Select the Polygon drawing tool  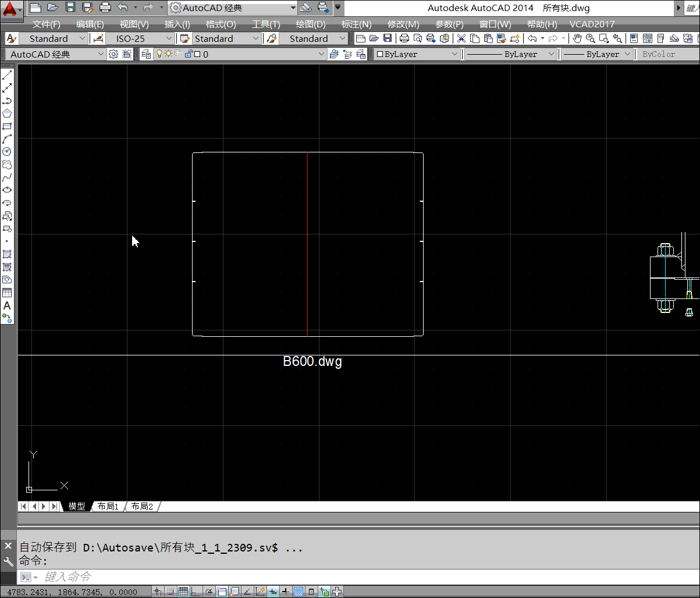(x=7, y=113)
